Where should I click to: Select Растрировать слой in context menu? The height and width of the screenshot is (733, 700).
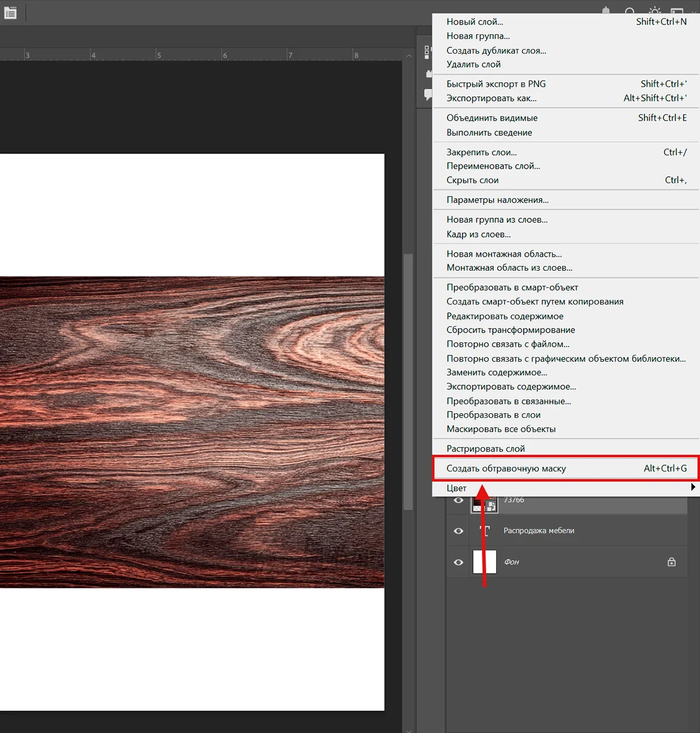click(485, 448)
